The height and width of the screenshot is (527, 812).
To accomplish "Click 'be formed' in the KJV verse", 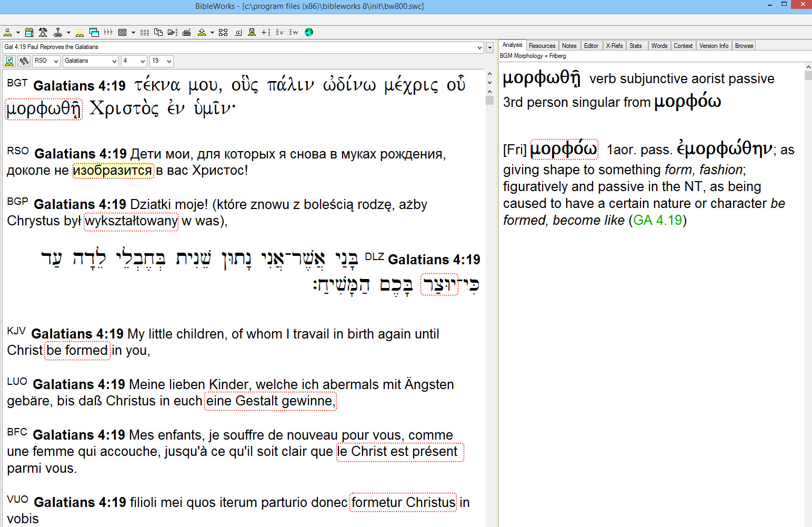I will (77, 351).
